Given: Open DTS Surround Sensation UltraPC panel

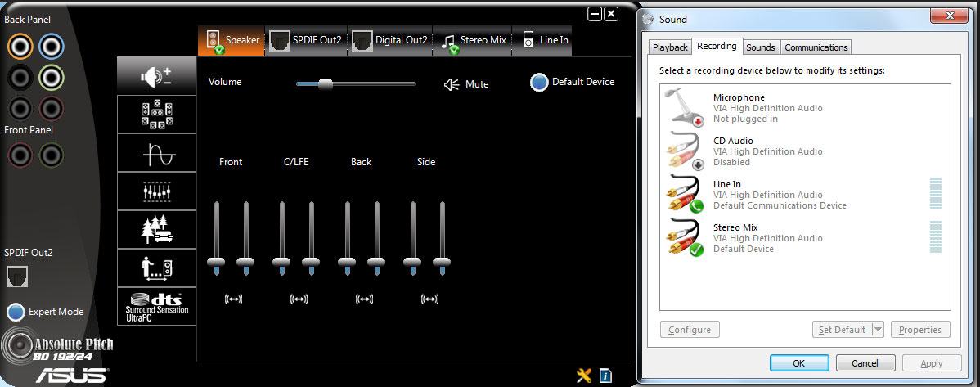Looking at the screenshot, I should [156, 306].
